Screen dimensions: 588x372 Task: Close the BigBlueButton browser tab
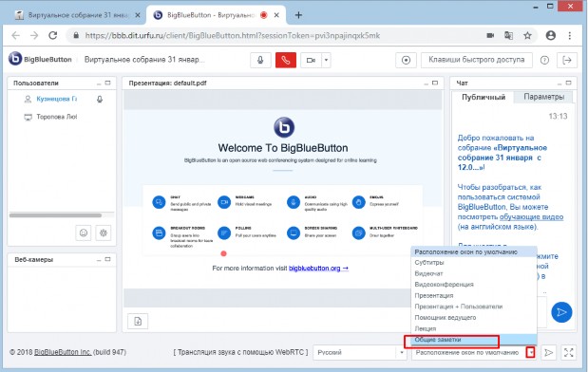(276, 15)
